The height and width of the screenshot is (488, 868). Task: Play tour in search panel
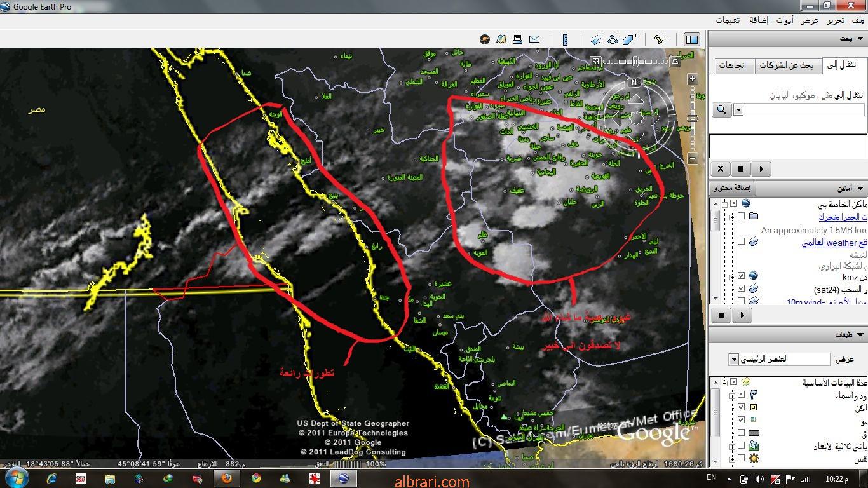[x=761, y=169]
